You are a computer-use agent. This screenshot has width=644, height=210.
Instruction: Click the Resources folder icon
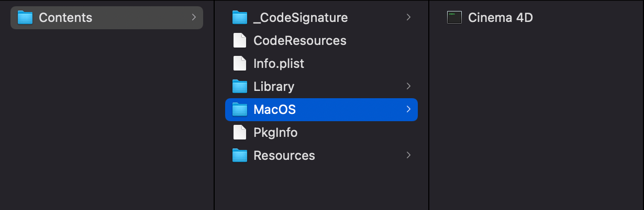pyautogui.click(x=239, y=156)
